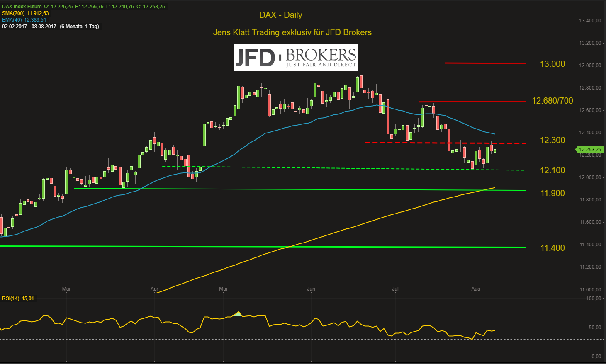Image resolution: width=606 pixels, height=364 pixels.
Task: Select the RSI axis value 50,00
Action: [x=595, y=328]
